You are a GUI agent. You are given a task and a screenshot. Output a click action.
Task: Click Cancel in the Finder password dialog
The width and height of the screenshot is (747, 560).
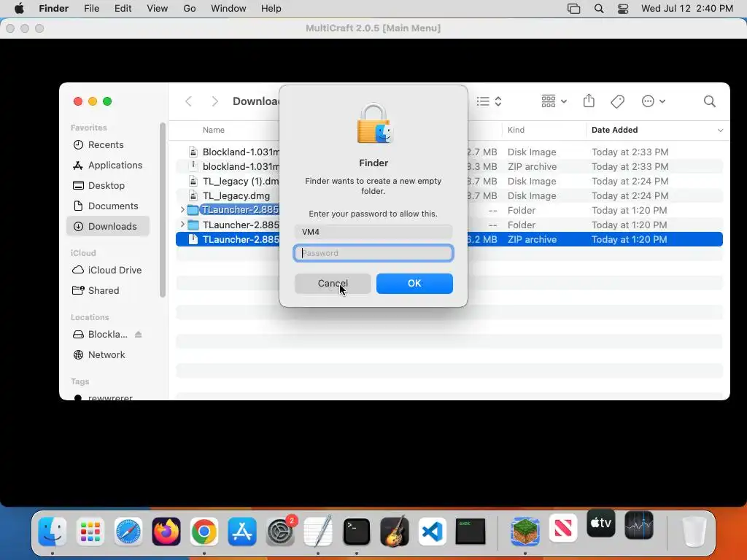(x=333, y=284)
